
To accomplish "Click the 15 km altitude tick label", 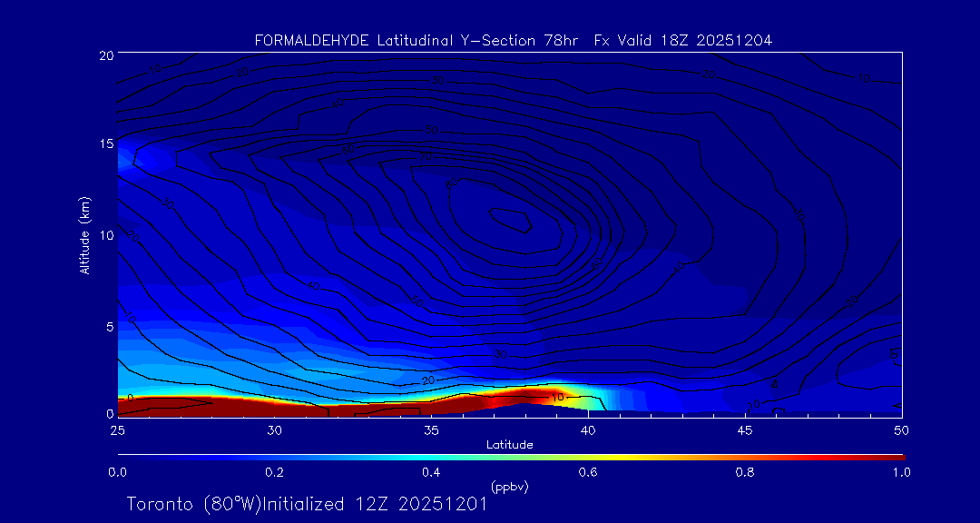I will (x=105, y=144).
